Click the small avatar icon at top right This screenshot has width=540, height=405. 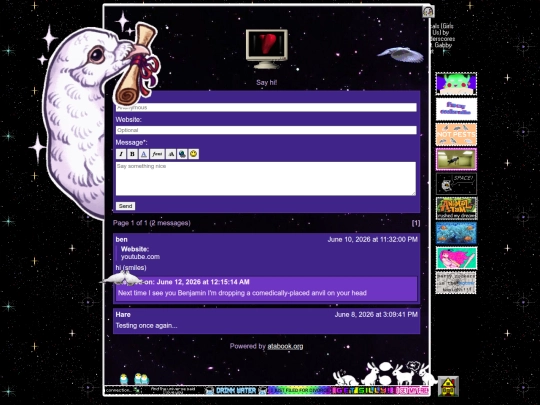point(428,12)
